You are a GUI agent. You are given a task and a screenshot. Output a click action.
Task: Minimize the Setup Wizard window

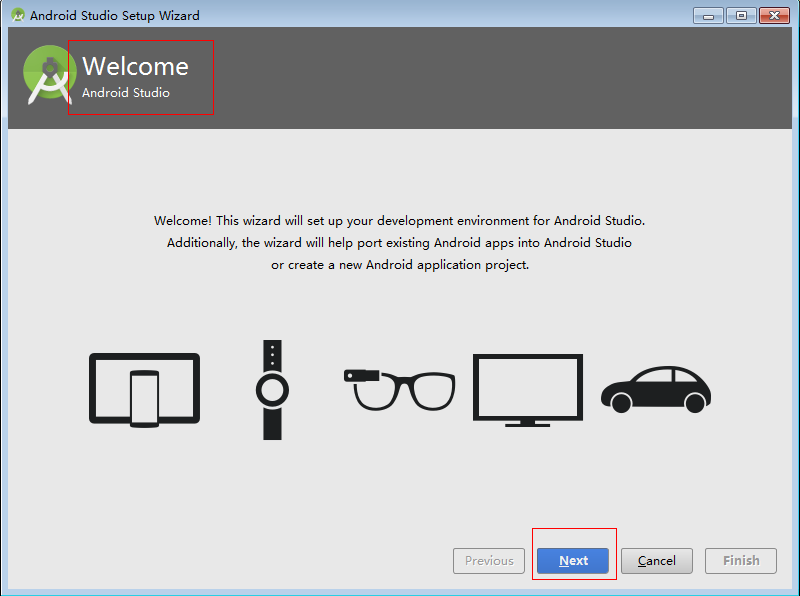tap(708, 16)
